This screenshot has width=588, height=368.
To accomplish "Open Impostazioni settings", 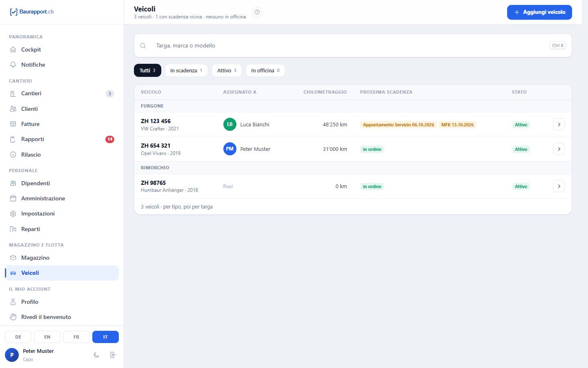I will point(62,214).
